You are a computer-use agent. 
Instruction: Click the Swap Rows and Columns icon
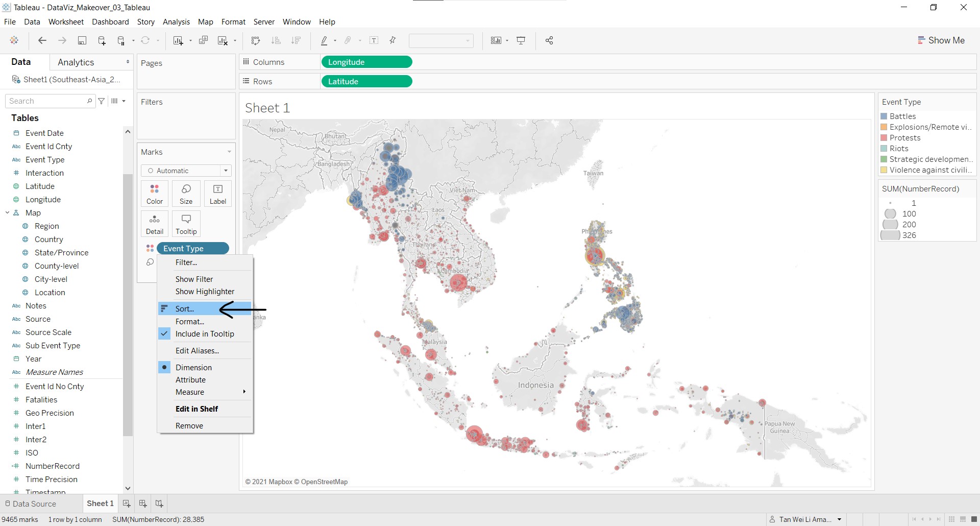(x=256, y=41)
